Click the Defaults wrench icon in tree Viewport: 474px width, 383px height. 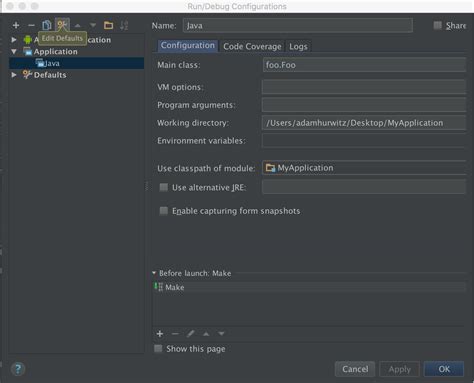pos(27,75)
